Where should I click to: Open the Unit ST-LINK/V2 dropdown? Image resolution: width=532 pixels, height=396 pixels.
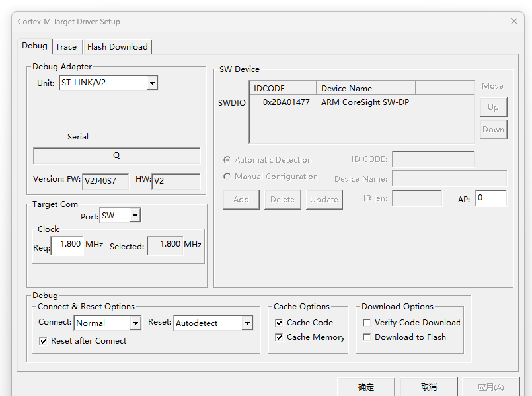pyautogui.click(x=108, y=83)
